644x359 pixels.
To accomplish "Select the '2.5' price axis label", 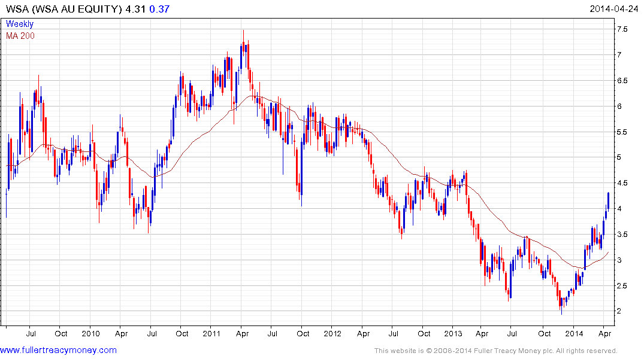I will 622,286.
